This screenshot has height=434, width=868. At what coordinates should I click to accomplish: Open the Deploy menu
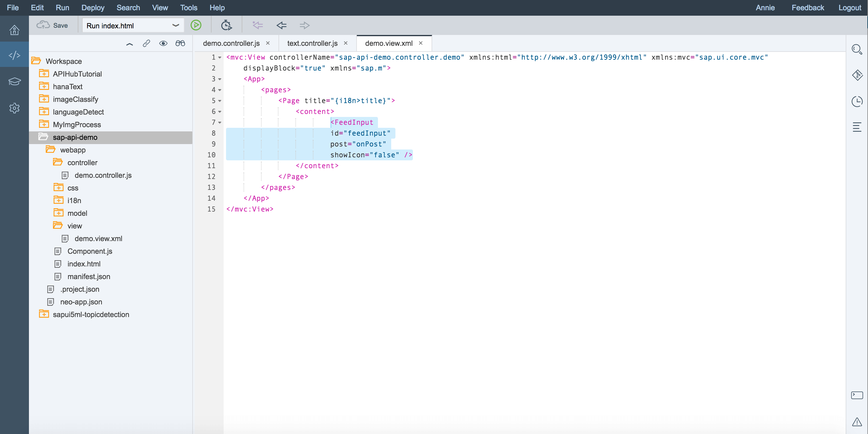tap(93, 8)
